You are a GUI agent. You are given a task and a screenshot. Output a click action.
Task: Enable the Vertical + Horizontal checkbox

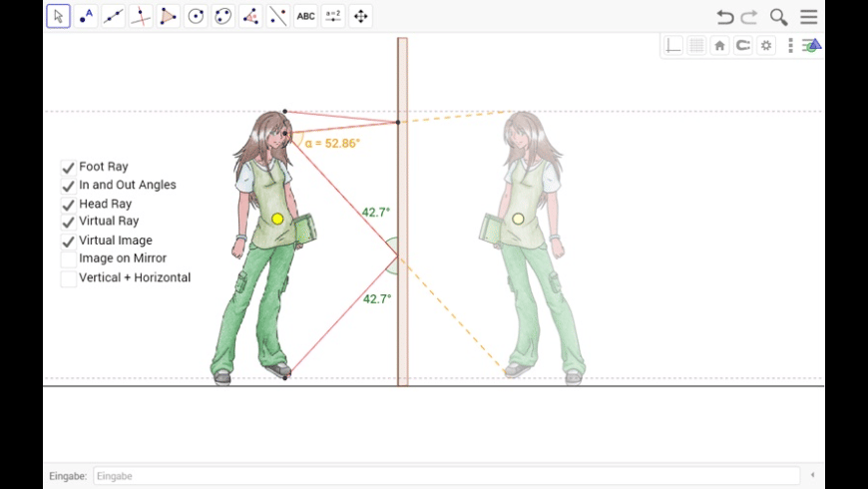[x=68, y=278]
